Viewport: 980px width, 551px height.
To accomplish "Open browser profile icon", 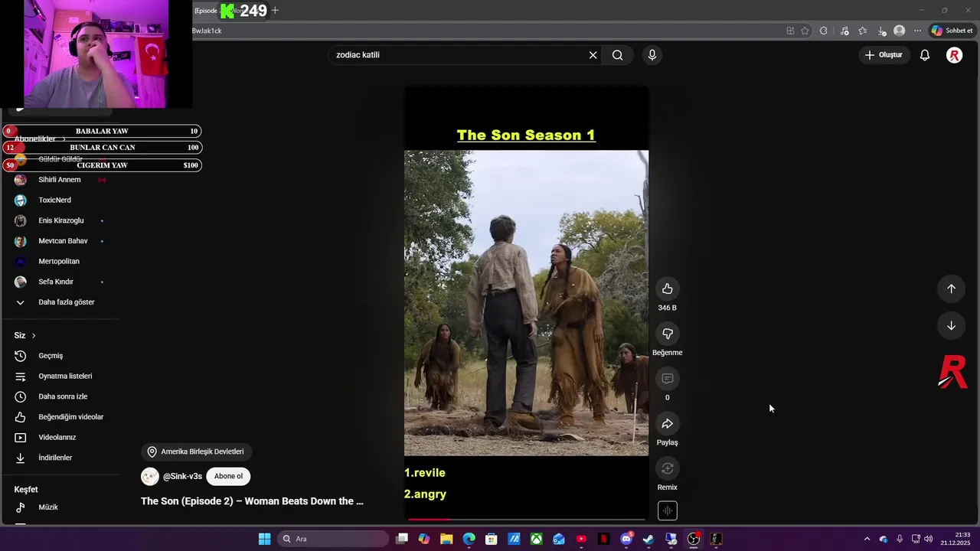I will click(899, 31).
